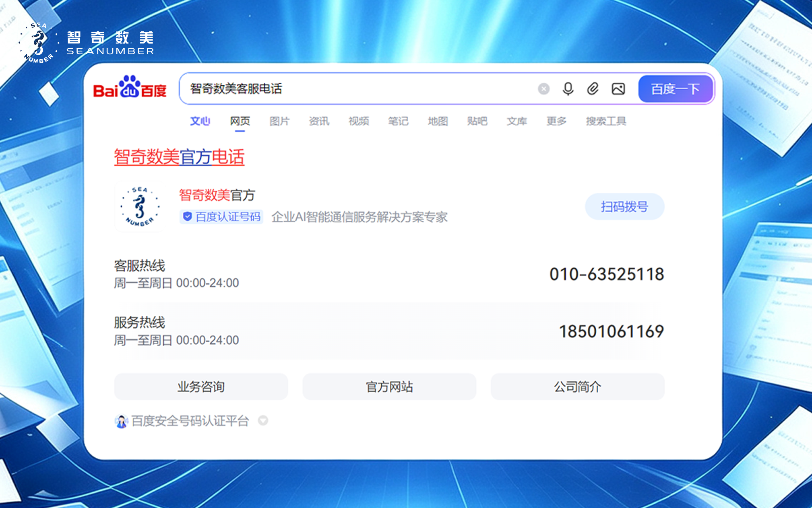Viewport: 812px width, 508px height.
Task: Open image search via picture icon
Action: point(618,88)
